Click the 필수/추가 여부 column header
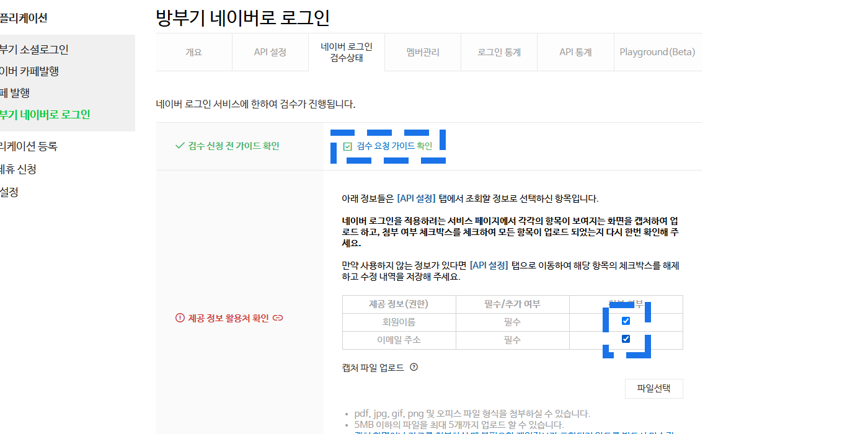The image size is (868, 434). click(x=513, y=304)
